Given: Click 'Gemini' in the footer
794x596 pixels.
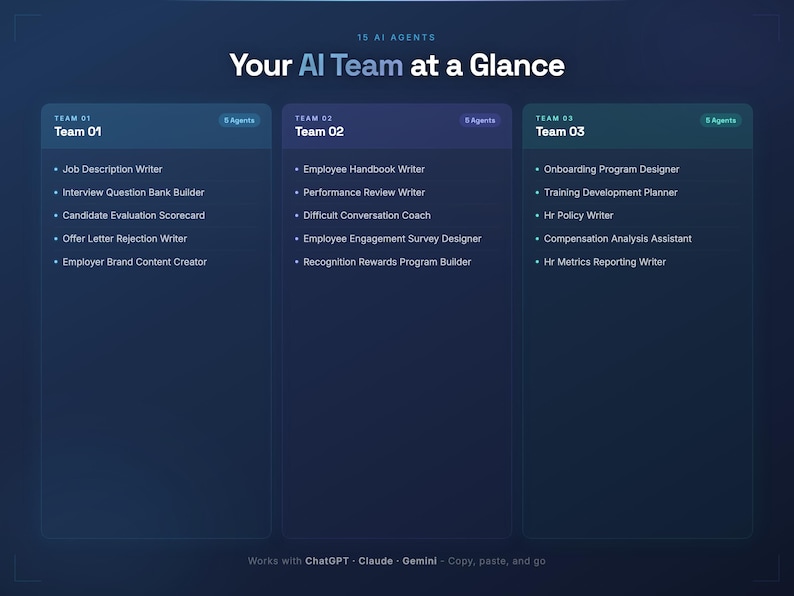Looking at the screenshot, I should pyautogui.click(x=420, y=561).
